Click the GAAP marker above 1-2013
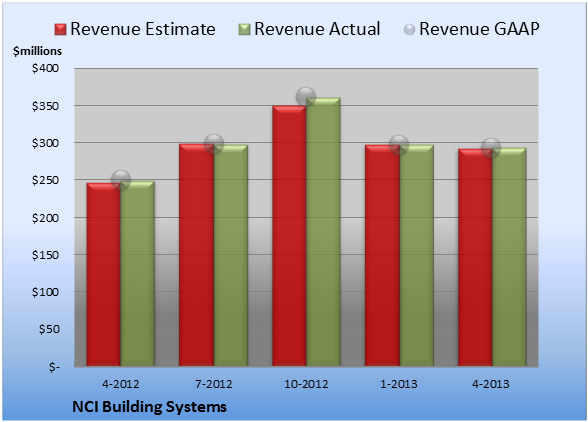The image size is (588, 422). [399, 145]
